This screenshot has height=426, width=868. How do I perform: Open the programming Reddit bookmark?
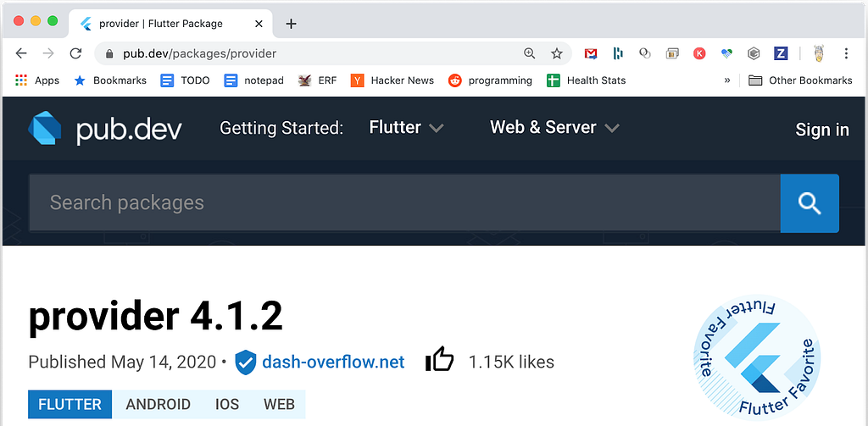pyautogui.click(x=491, y=80)
